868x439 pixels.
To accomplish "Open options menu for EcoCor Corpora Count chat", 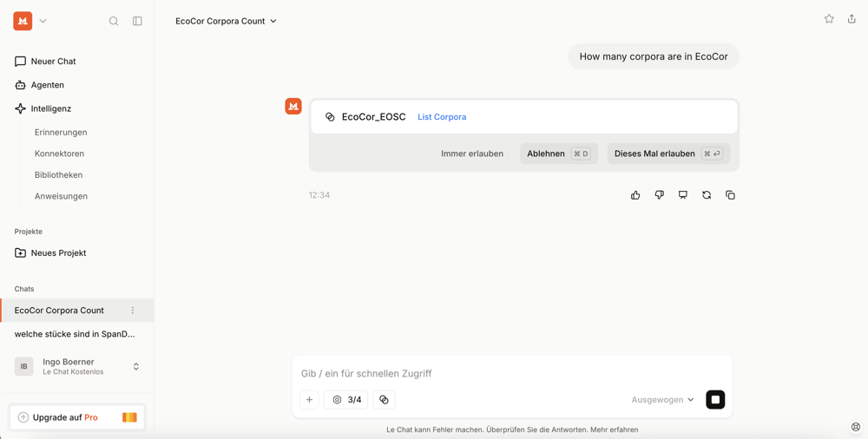I will coord(132,311).
